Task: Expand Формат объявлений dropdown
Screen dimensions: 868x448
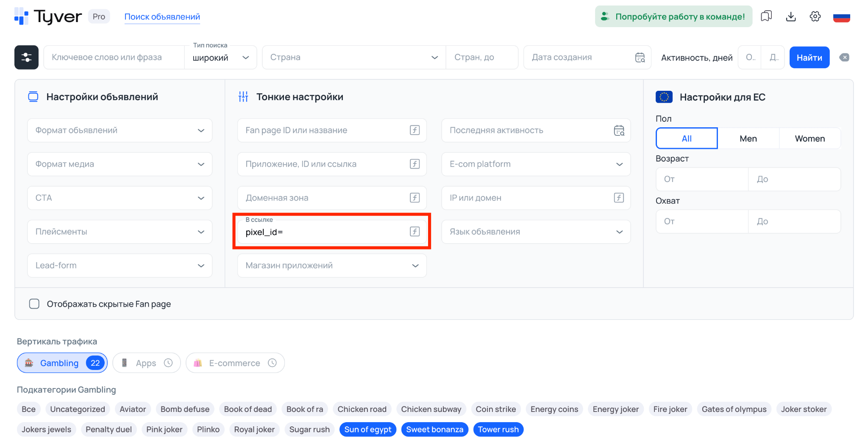Action: click(120, 130)
